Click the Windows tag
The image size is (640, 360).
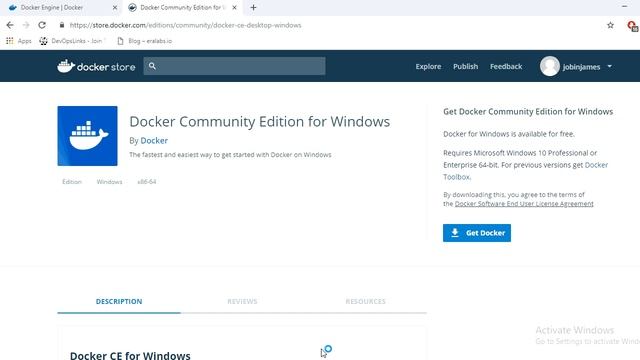coord(109,182)
